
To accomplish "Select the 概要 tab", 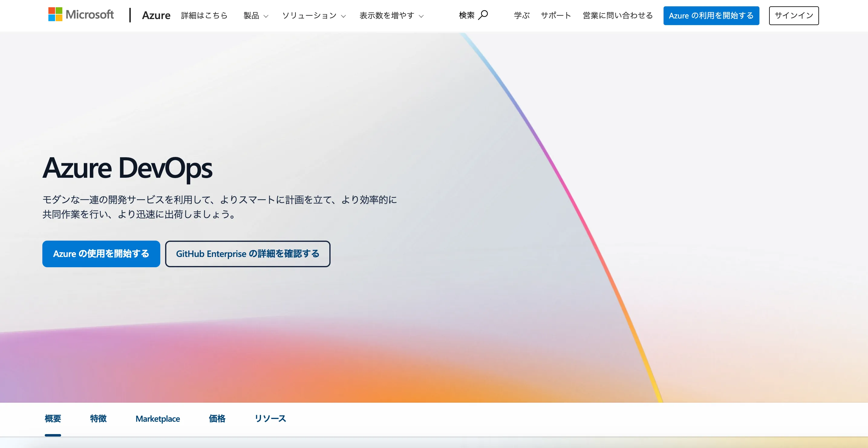I will tap(53, 419).
